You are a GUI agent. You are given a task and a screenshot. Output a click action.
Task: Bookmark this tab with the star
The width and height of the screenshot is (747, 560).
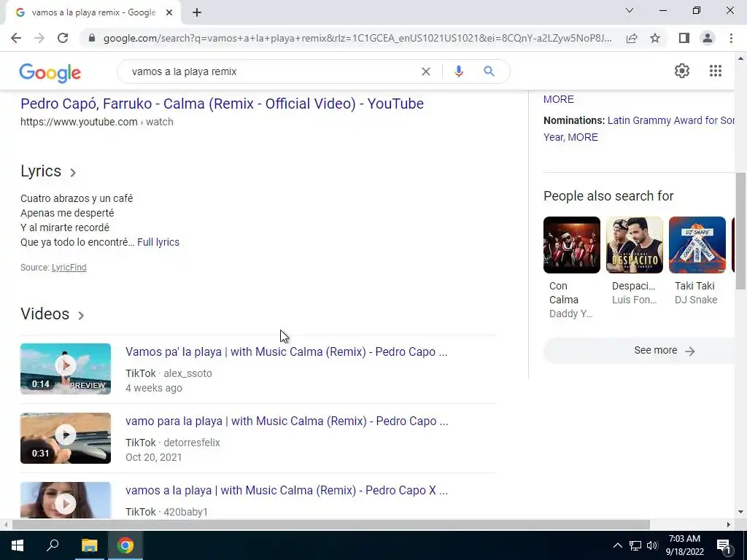click(x=655, y=38)
